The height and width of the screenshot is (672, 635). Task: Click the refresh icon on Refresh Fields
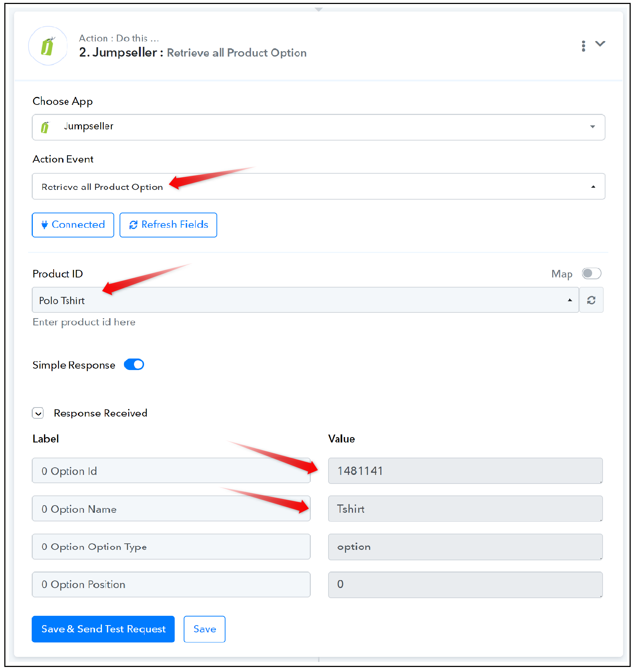click(133, 225)
